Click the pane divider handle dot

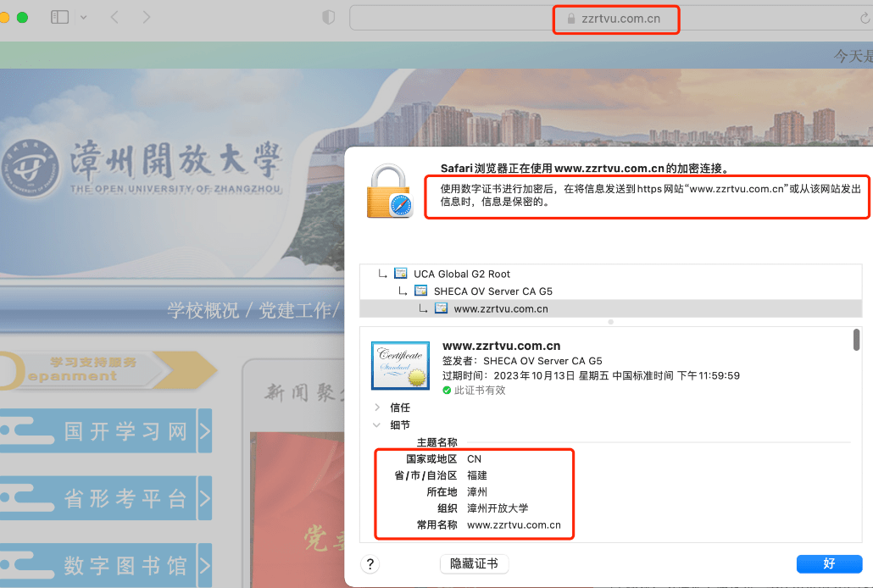(611, 322)
